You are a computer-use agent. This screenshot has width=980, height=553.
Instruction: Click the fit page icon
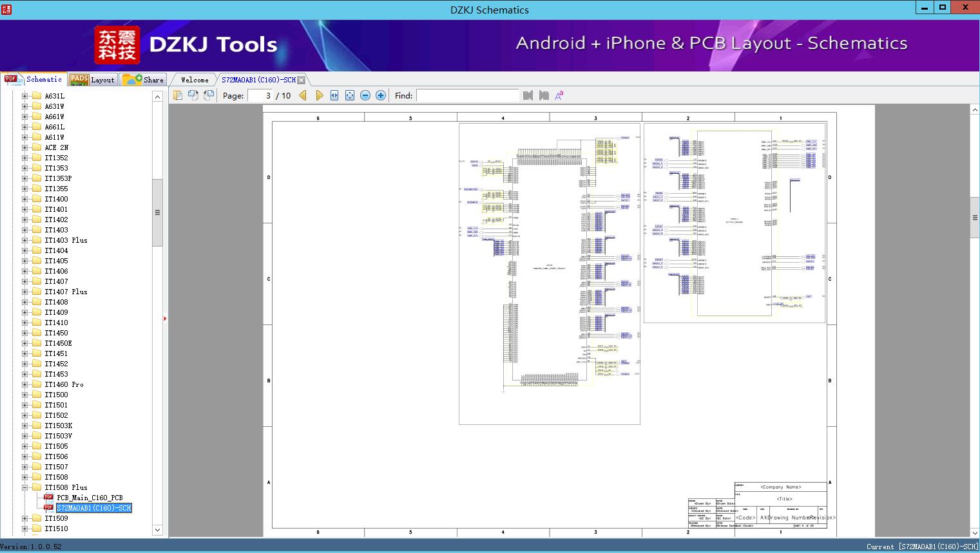pos(350,95)
